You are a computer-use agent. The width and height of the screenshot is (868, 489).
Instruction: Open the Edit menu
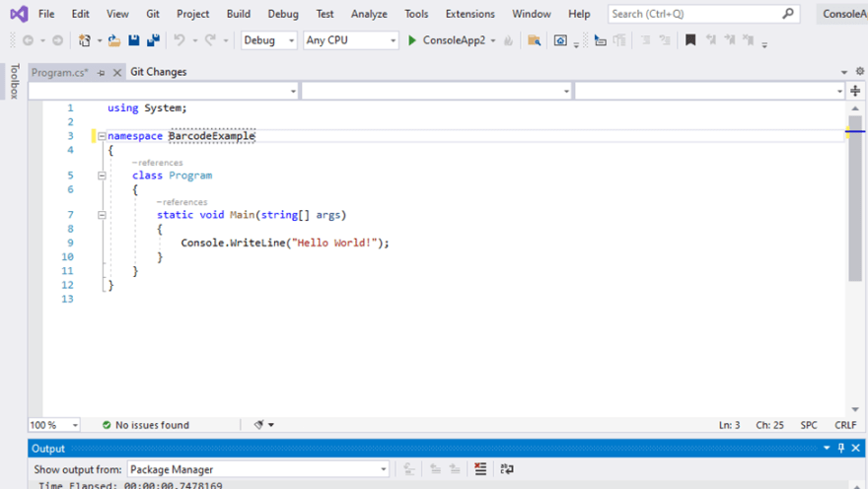pyautogui.click(x=80, y=14)
